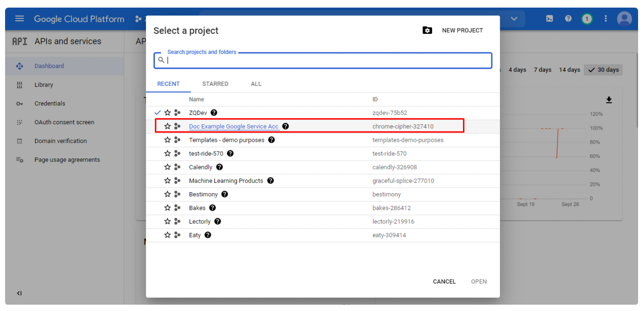Expand the top search bar dropdown arrow

click(x=514, y=19)
